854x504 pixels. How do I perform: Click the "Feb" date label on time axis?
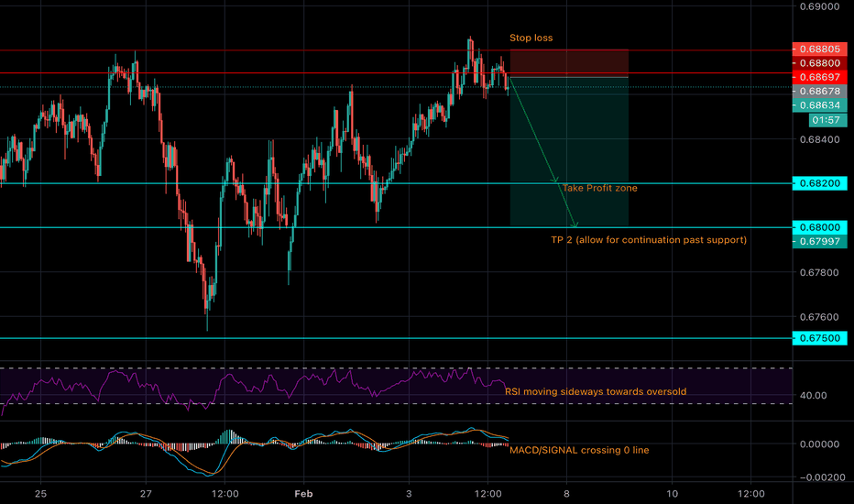click(x=303, y=494)
